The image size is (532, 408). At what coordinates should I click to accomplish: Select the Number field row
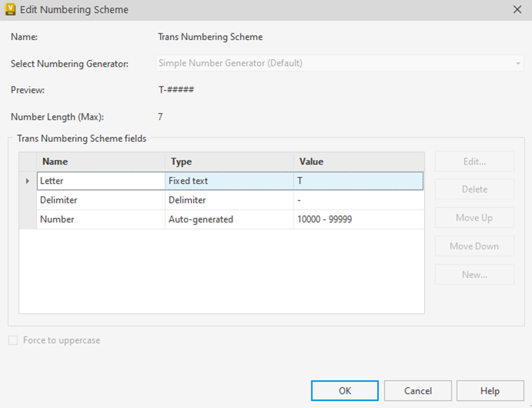pos(100,219)
